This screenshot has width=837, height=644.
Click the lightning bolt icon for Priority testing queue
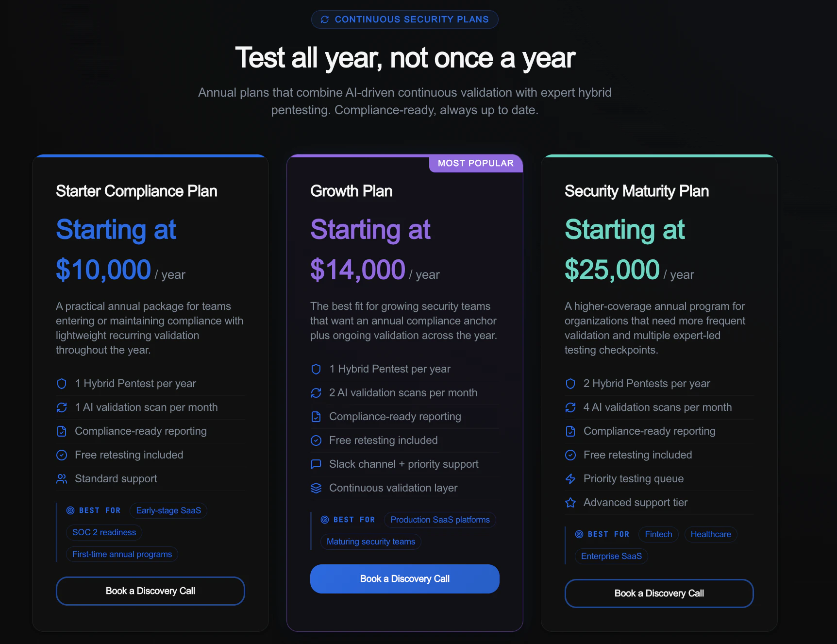pyautogui.click(x=570, y=479)
